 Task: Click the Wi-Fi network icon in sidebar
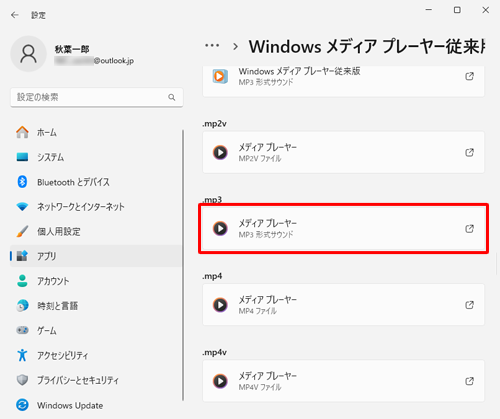click(22, 207)
